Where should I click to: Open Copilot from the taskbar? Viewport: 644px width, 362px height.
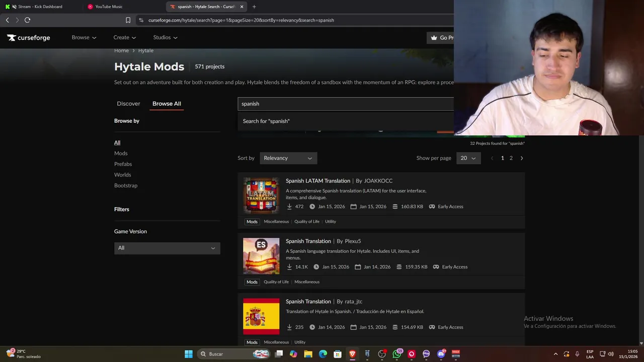(293, 354)
